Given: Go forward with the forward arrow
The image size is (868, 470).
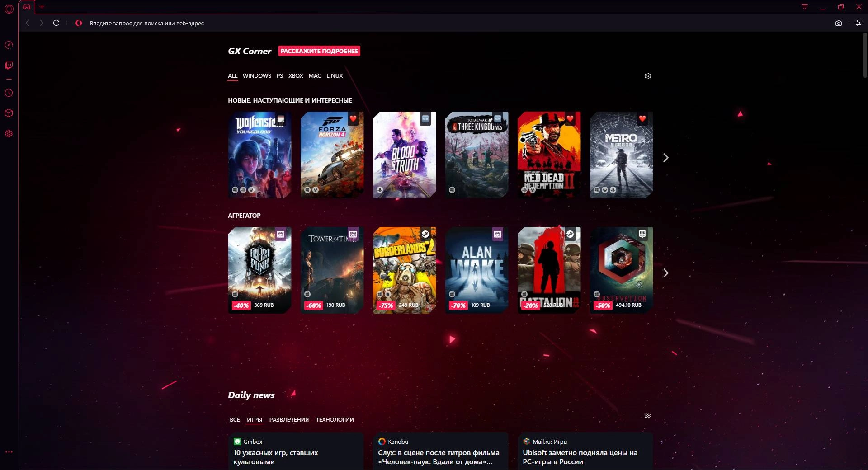Looking at the screenshot, I should 42,23.
